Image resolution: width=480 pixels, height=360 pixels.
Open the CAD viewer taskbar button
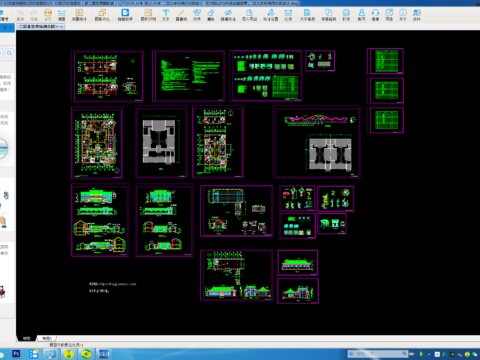(x=104, y=354)
